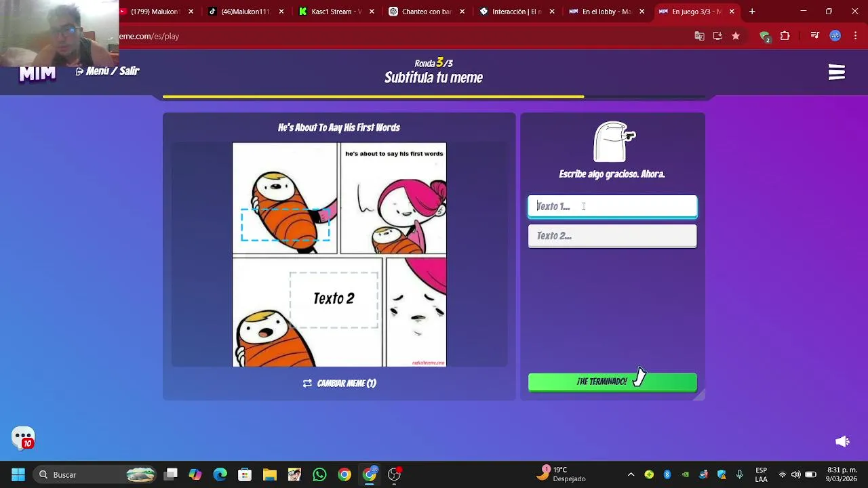Click the meme title He's About To Aay His First Words
The image size is (868, 488).
(339, 127)
